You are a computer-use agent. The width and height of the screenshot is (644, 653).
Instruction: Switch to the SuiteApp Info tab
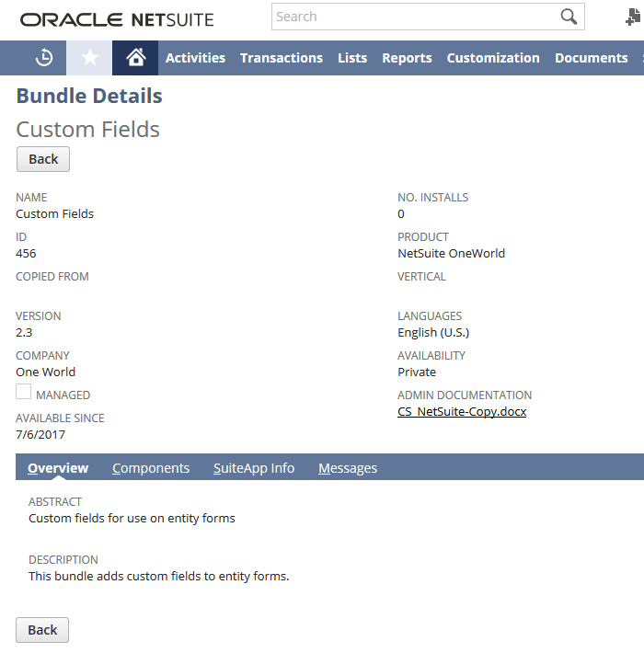coord(254,468)
